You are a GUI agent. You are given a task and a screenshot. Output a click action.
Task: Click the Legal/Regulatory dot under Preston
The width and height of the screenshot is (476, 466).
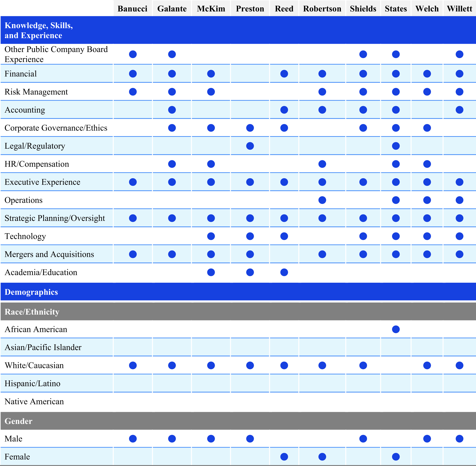tap(250, 146)
